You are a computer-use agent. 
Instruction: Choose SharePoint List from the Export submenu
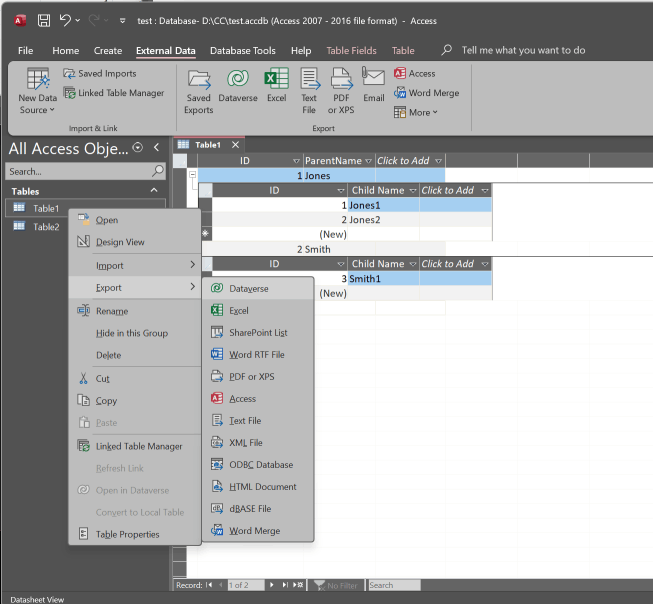tap(258, 332)
